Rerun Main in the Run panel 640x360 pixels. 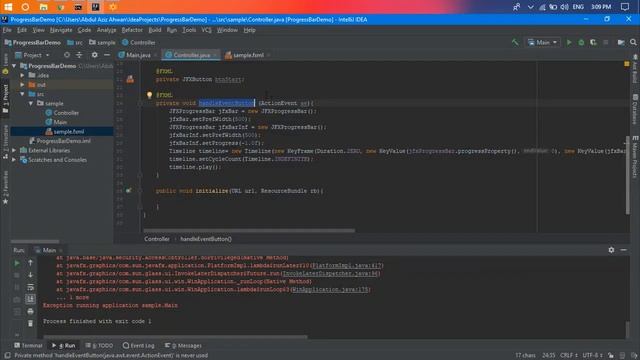click(17, 263)
